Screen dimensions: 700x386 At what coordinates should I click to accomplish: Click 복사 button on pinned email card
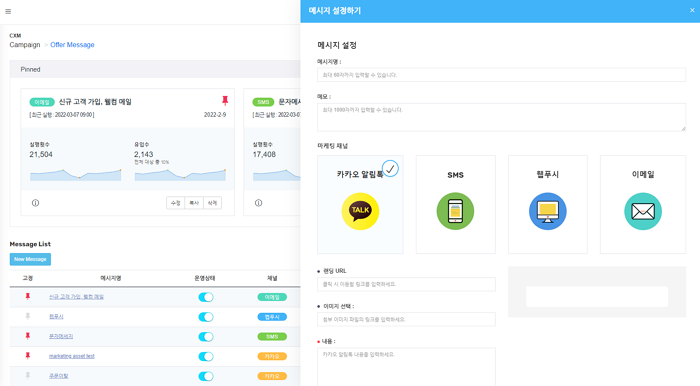pos(194,203)
